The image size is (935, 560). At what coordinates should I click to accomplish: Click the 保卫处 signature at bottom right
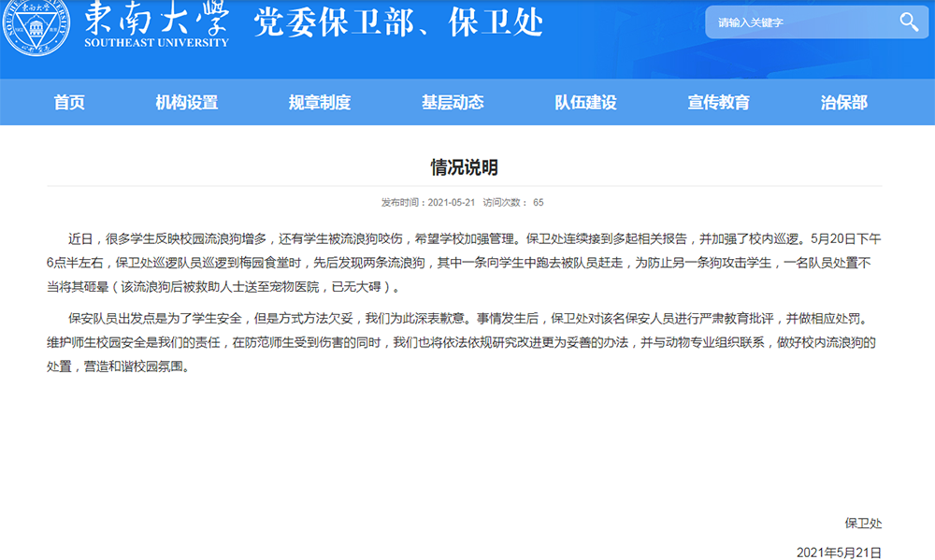tap(862, 523)
